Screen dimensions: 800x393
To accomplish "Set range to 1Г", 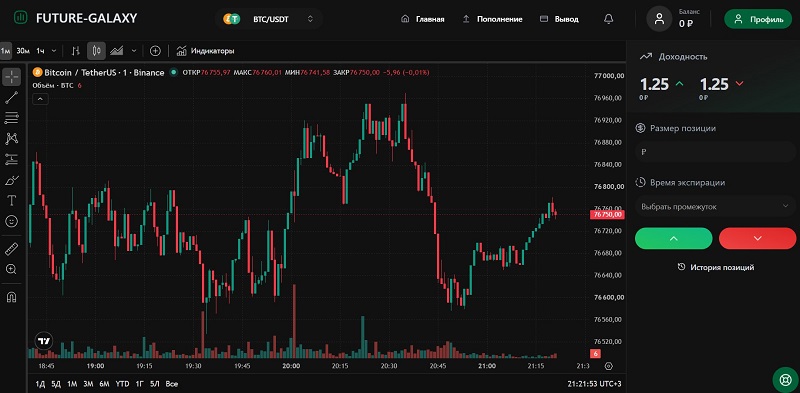I will (x=140, y=384).
